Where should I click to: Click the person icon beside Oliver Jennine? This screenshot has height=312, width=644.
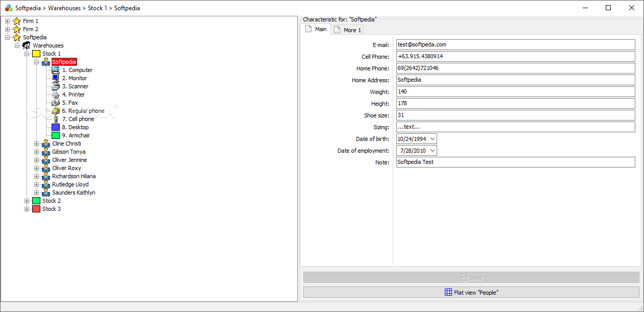(x=46, y=160)
